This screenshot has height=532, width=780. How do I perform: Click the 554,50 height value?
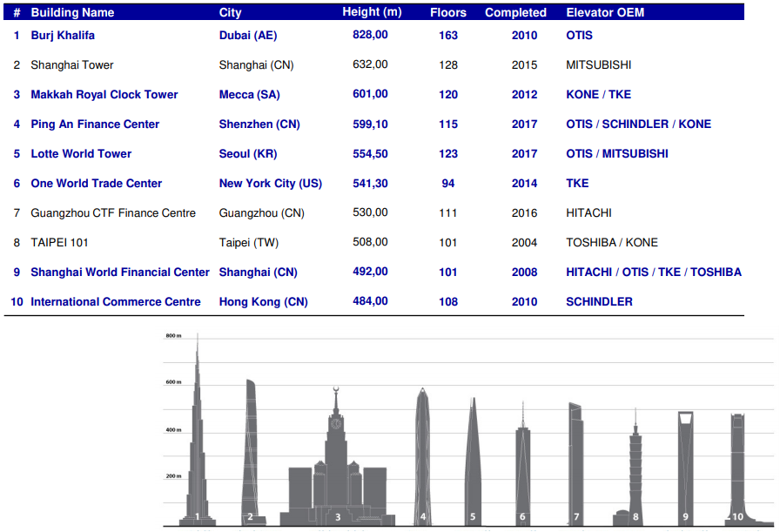tap(370, 154)
